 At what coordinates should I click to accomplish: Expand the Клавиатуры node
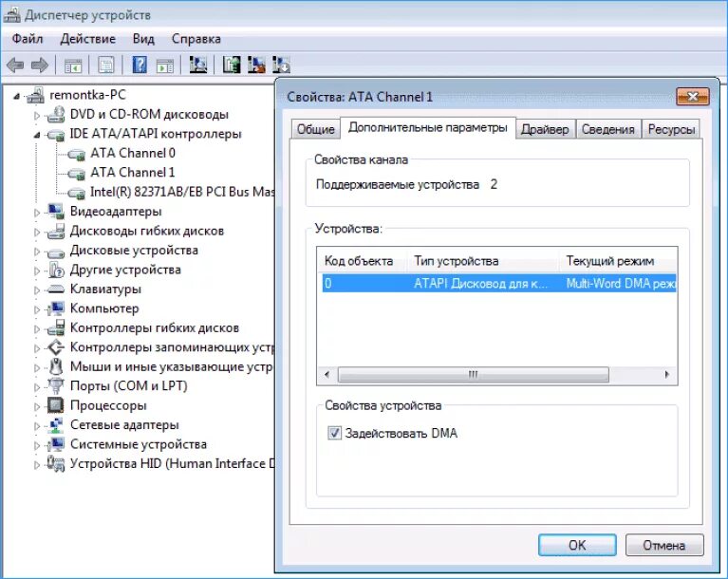tap(37, 290)
